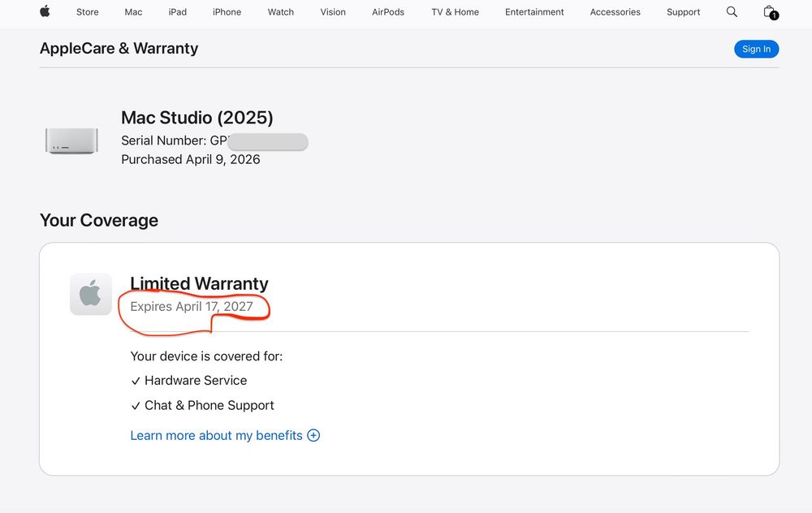812x513 pixels.
Task: Click the Hardware Service line
Action: pyautogui.click(x=189, y=381)
